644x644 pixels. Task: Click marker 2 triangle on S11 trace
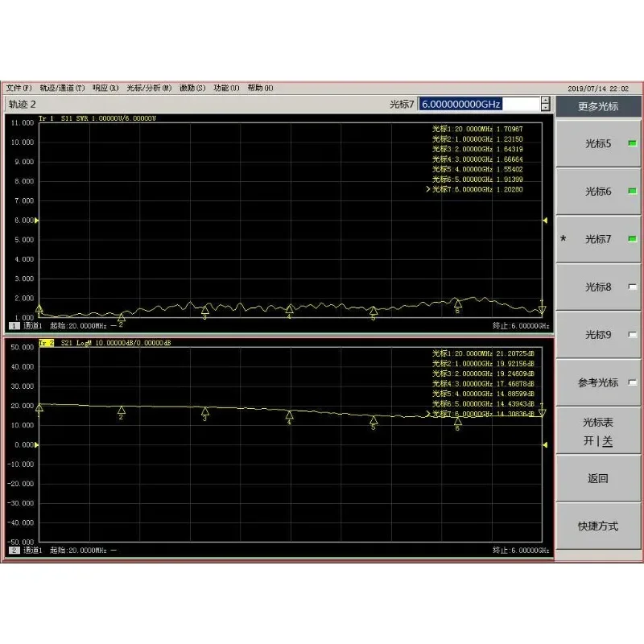[x=122, y=317]
